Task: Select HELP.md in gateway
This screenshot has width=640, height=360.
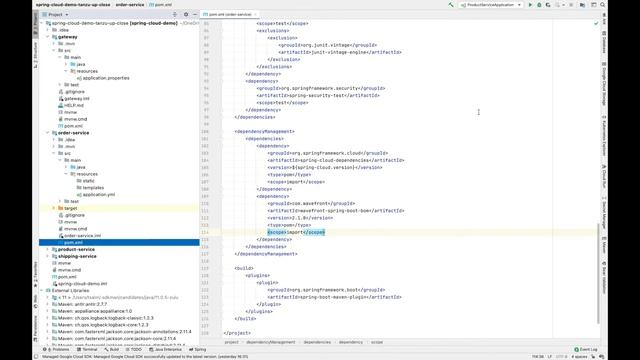Action: pyautogui.click(x=71, y=105)
